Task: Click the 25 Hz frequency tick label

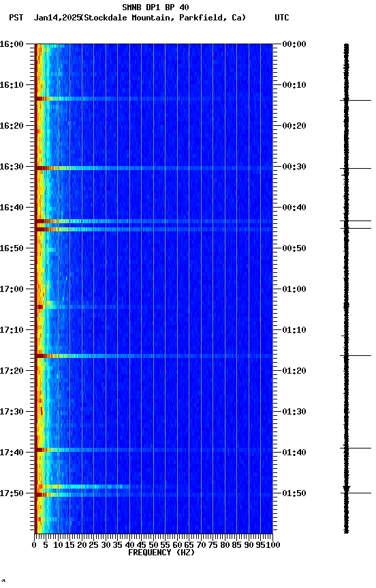Action: 94,545
